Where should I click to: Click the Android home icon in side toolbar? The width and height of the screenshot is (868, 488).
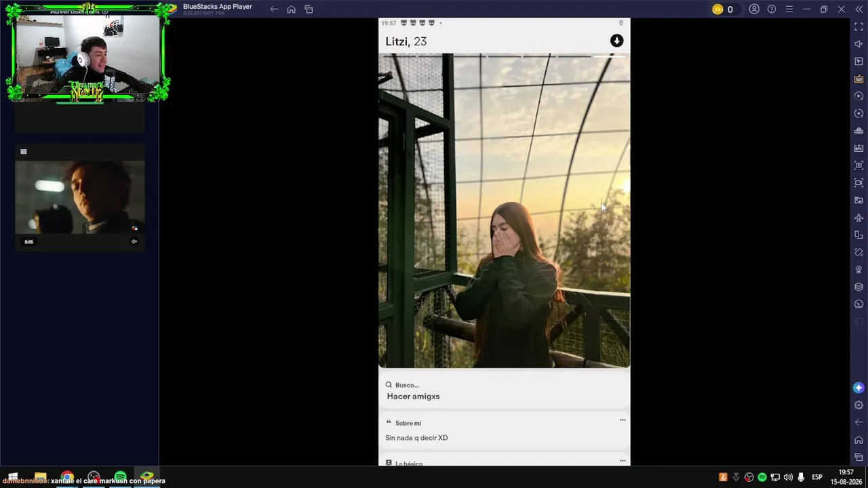point(859,440)
